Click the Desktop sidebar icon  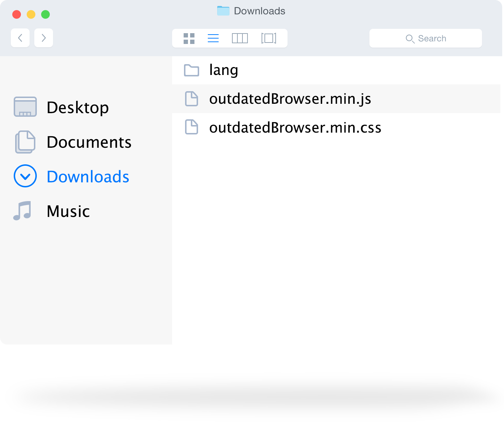click(25, 107)
